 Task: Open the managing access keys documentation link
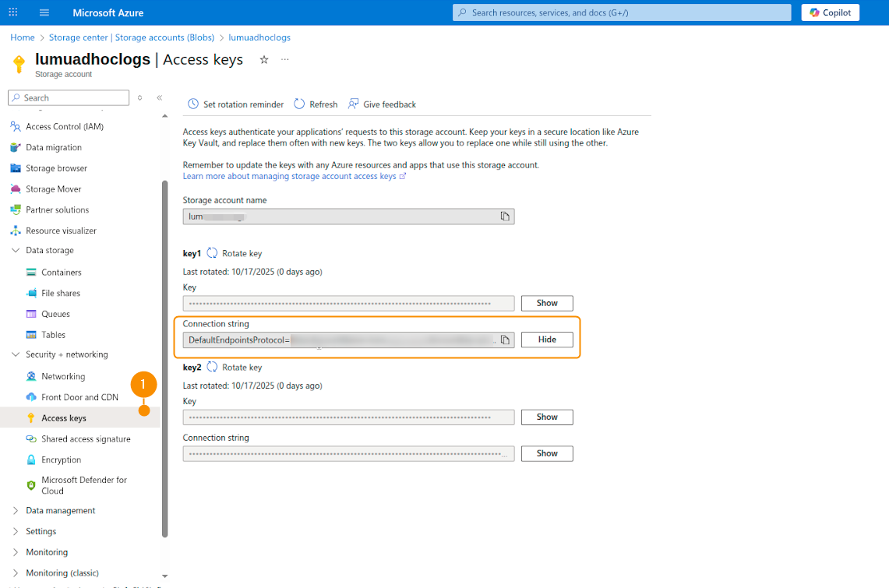[289, 177]
